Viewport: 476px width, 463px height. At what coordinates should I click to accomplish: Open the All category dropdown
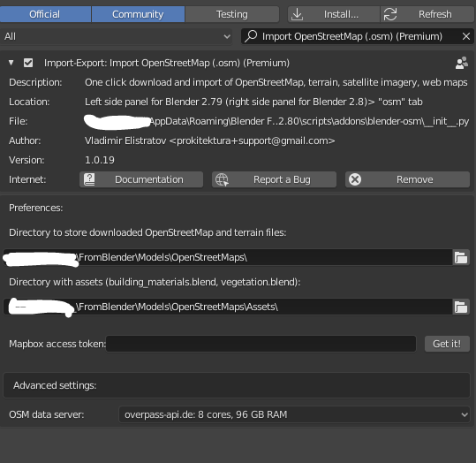pyautogui.click(x=117, y=36)
